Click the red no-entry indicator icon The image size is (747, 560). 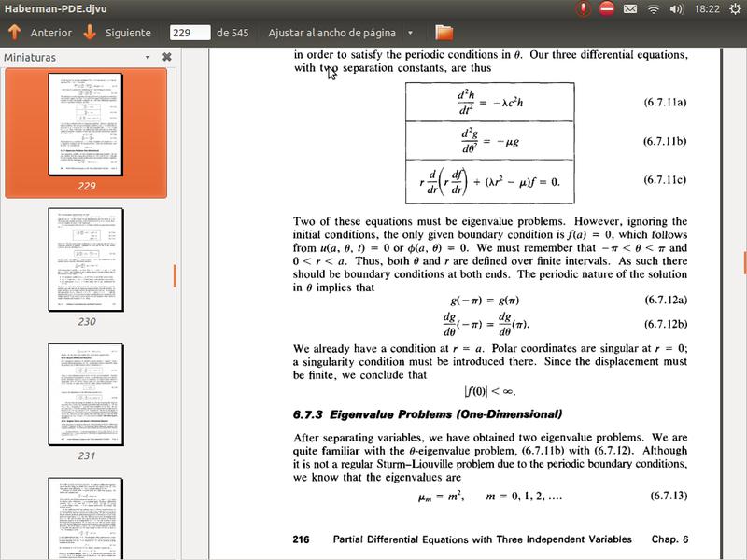click(x=607, y=8)
